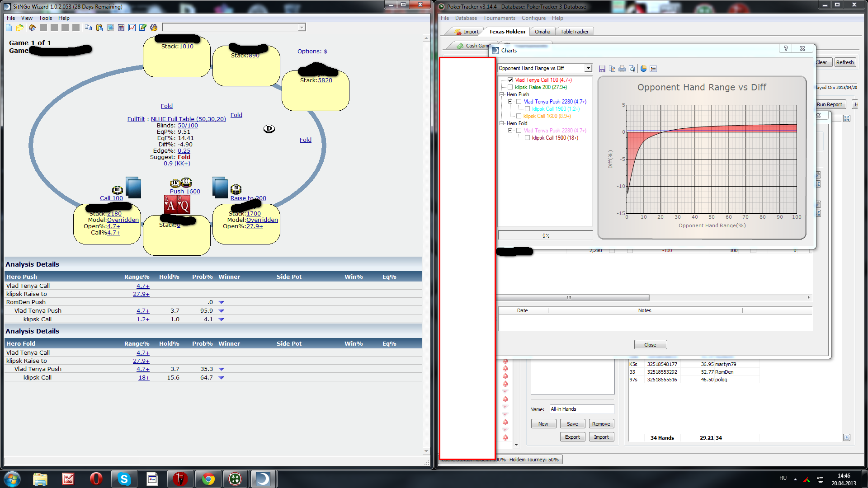The width and height of the screenshot is (868, 488).
Task: Click the Edit pencil icon in SitNGo Wizard toolbar
Action: pyautogui.click(x=143, y=28)
